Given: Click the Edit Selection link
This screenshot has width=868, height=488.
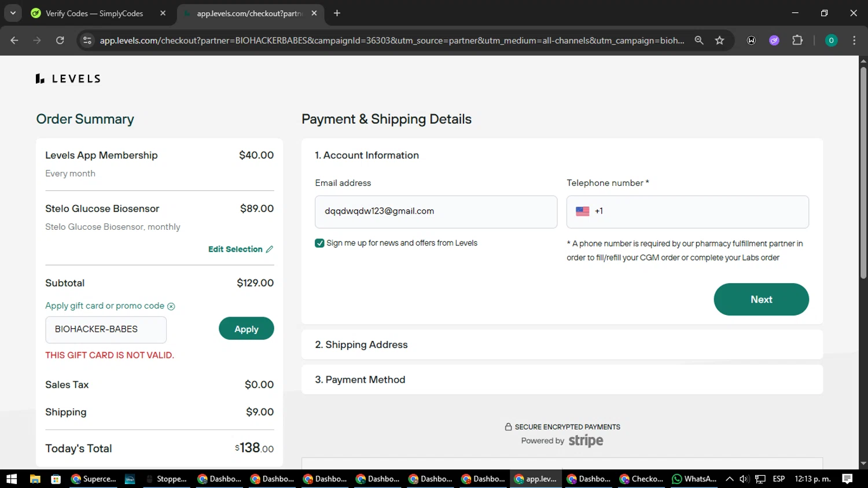Looking at the screenshot, I should click(236, 249).
